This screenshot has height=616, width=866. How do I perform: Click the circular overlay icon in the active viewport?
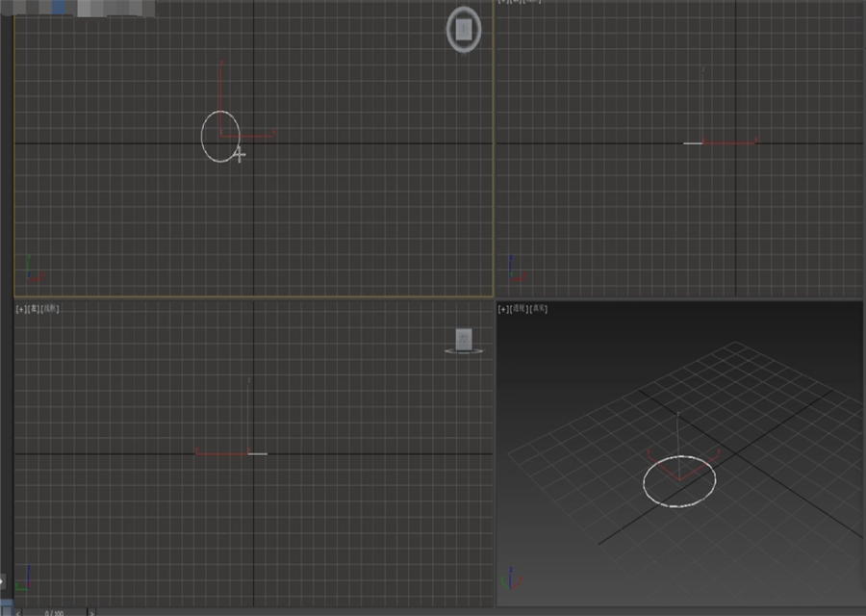[463, 29]
